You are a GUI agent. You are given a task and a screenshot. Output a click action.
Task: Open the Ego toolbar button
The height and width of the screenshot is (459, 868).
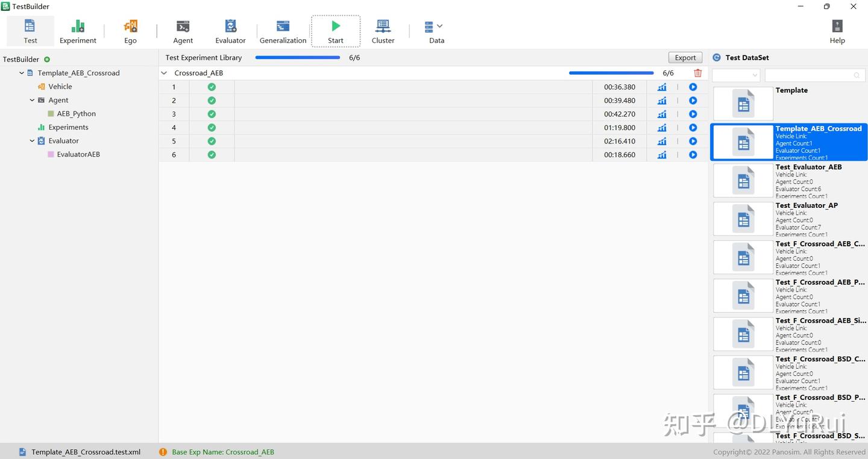[x=130, y=31]
